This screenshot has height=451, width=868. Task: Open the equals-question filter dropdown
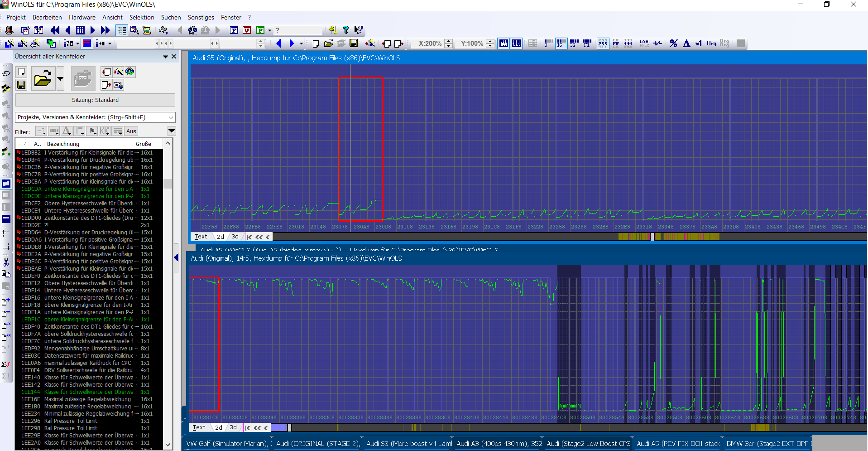click(41, 131)
